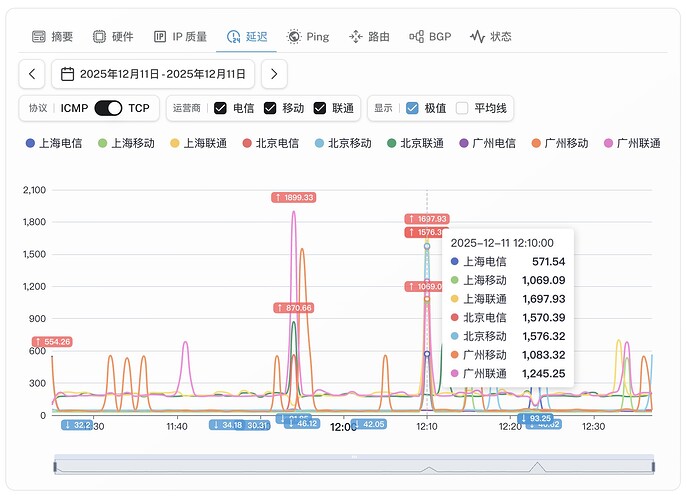Toggle 上海移动 legend series
This screenshot has width=687, height=500.
point(126,143)
